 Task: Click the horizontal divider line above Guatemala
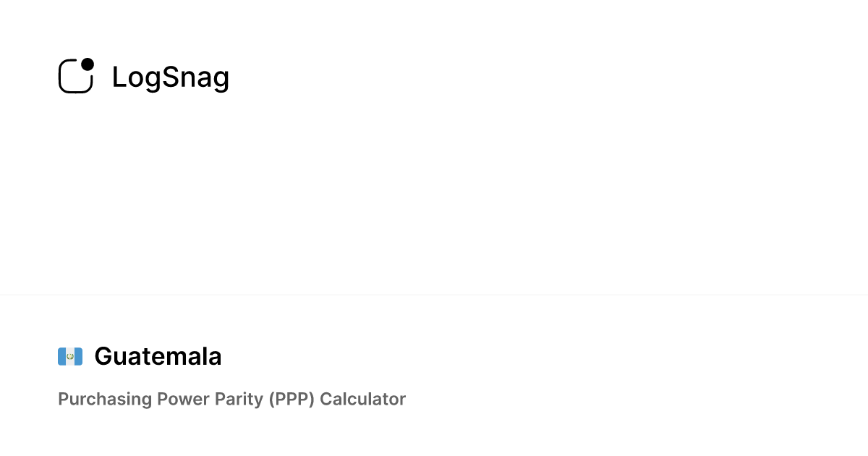tap(434, 295)
